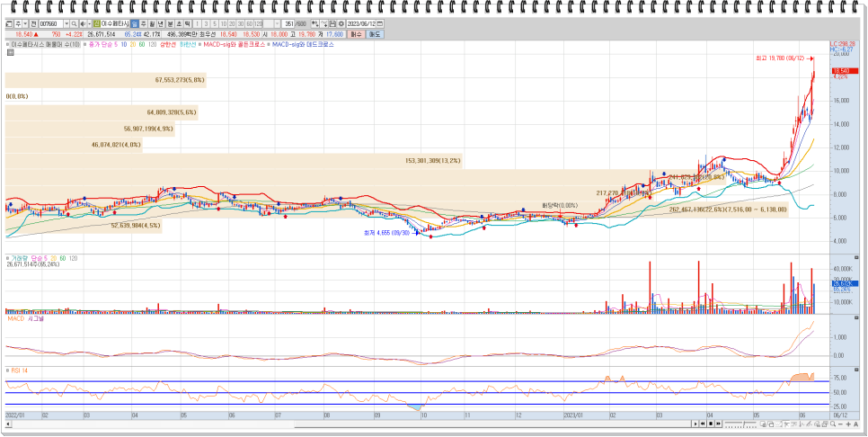The height and width of the screenshot is (437, 868).
Task: Stop the chart replay
Action: tap(711, 424)
